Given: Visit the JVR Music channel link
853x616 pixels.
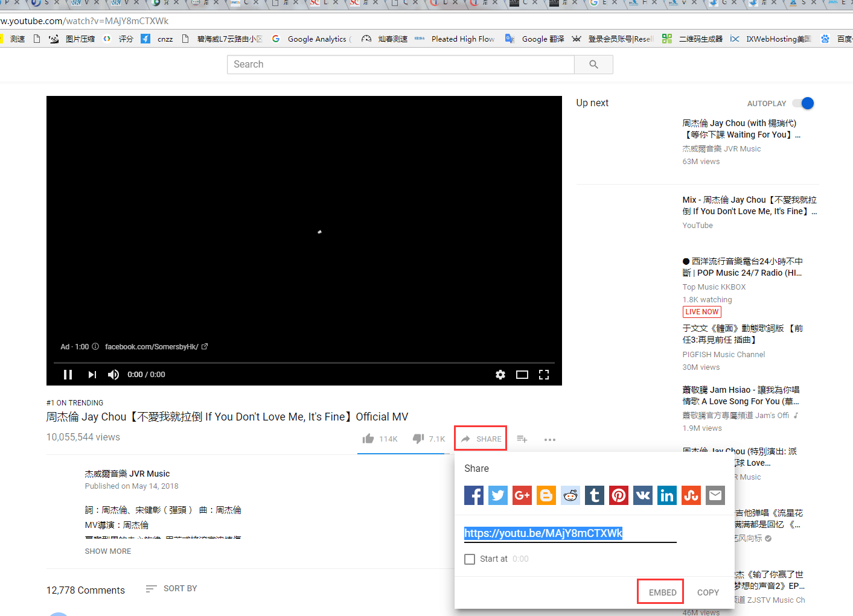Looking at the screenshot, I should (x=127, y=473).
